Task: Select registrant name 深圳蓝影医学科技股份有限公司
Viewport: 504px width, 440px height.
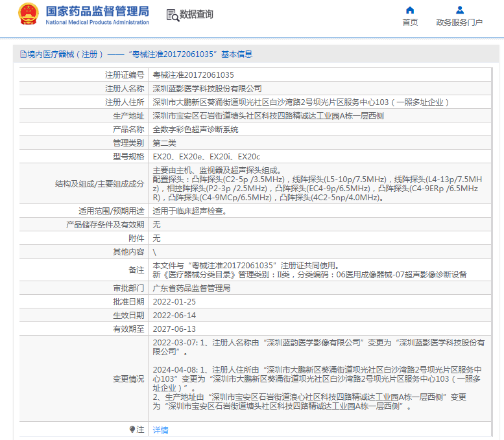Action: coord(207,89)
